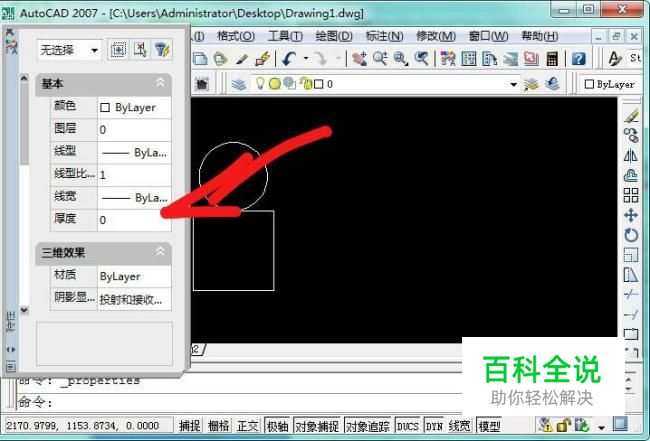The height and width of the screenshot is (441, 650).
Task: Click the Layer Previous icon
Action: (x=552, y=84)
